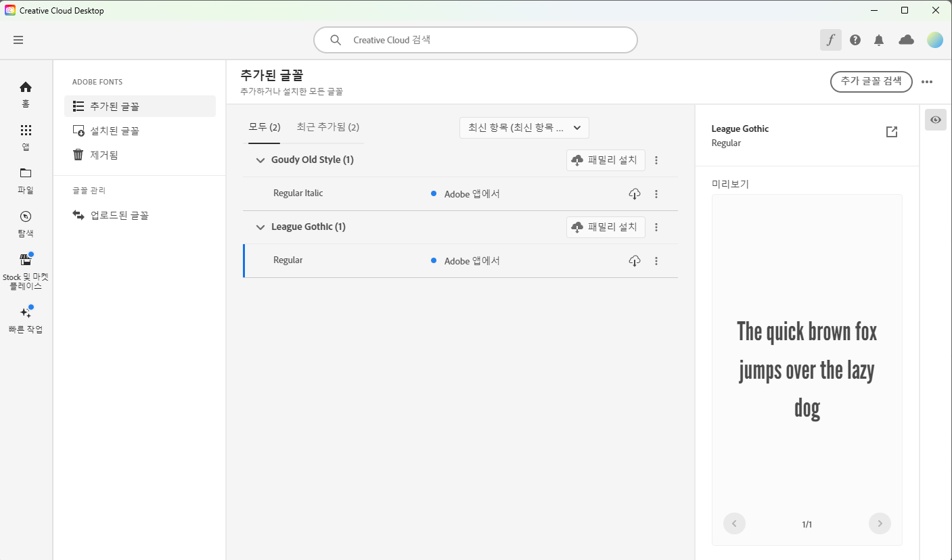
Task: Go to Home (홈) in sidebar
Action: click(x=26, y=94)
